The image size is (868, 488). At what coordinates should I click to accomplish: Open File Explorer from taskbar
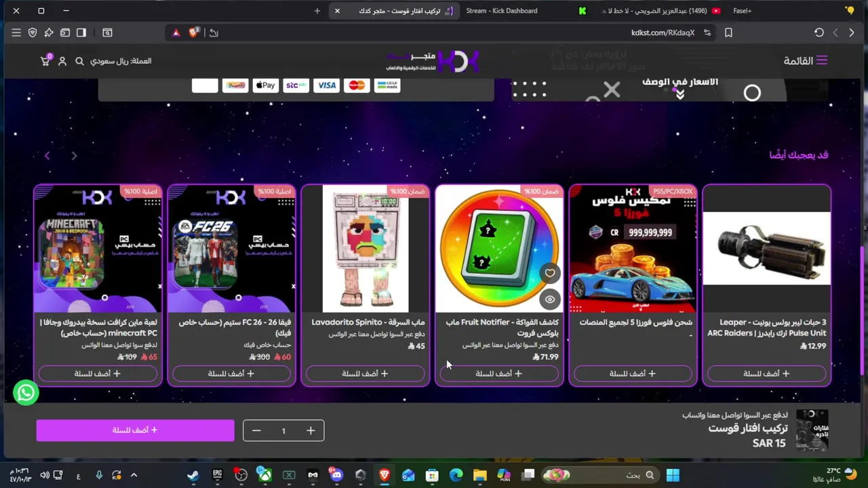tap(479, 475)
